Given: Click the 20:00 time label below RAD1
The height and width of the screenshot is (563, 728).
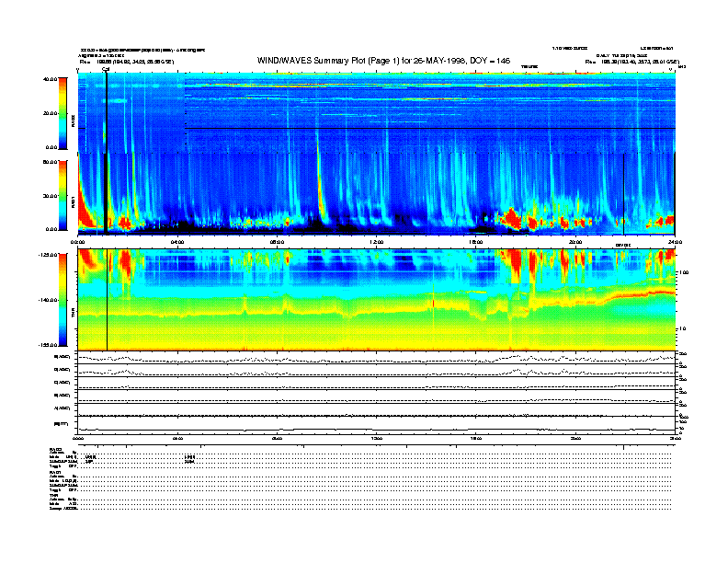Looking at the screenshot, I should point(575,242).
